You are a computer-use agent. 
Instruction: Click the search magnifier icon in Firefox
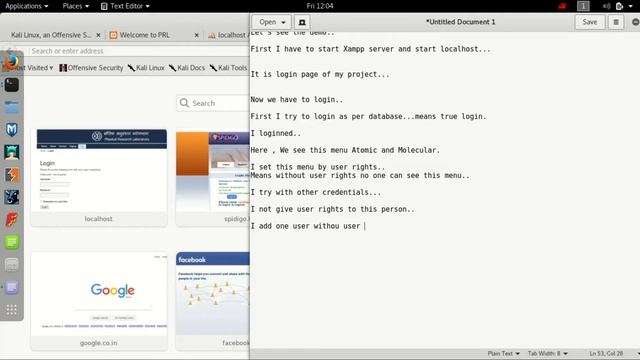tap(184, 103)
